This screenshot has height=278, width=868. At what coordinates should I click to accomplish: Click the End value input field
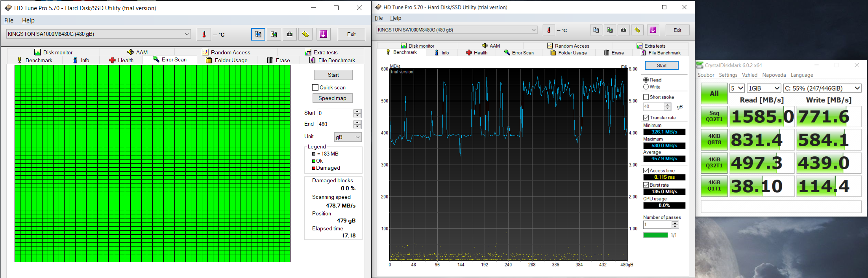coord(335,124)
